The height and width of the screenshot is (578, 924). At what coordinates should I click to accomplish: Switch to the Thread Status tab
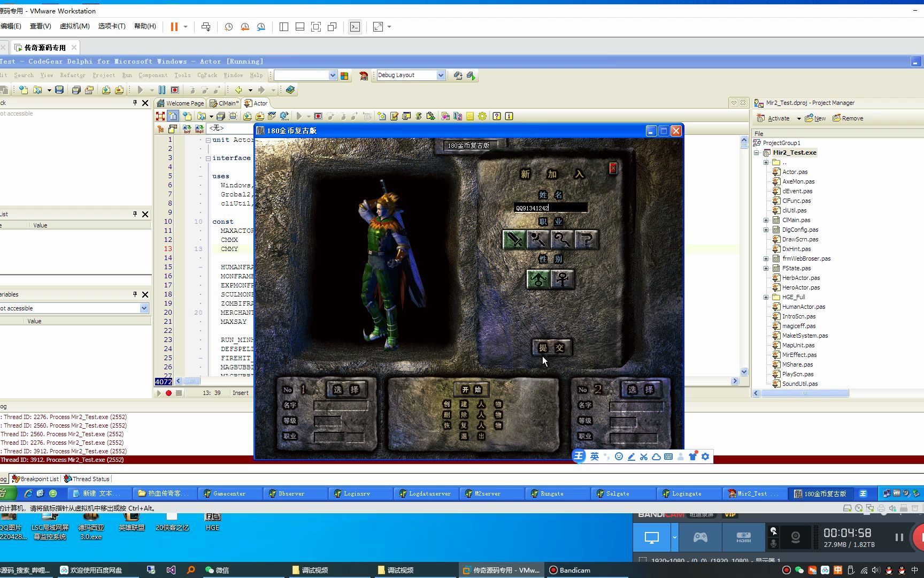[x=87, y=479]
